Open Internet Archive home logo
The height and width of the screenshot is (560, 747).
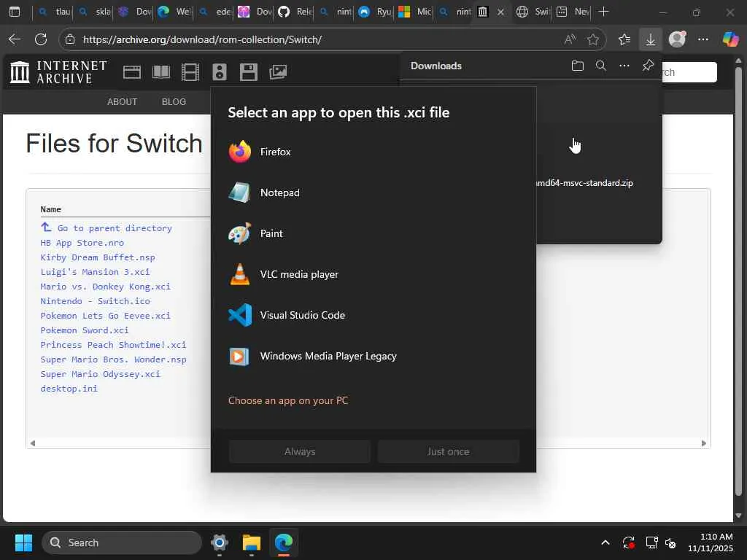58,72
